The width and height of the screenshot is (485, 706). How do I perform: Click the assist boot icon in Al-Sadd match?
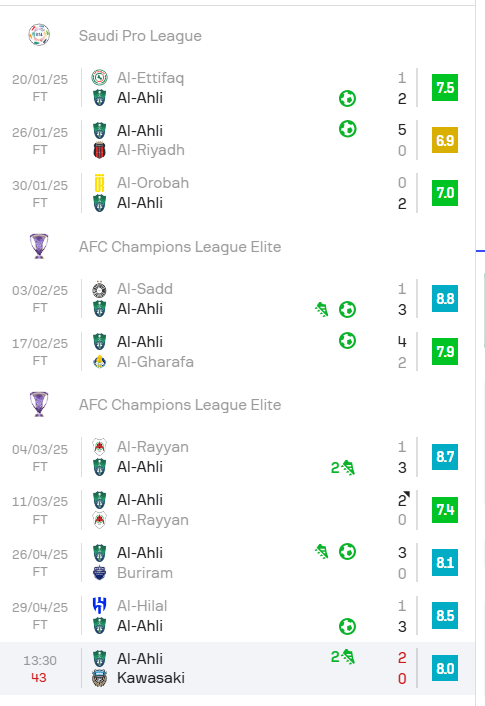tap(322, 309)
